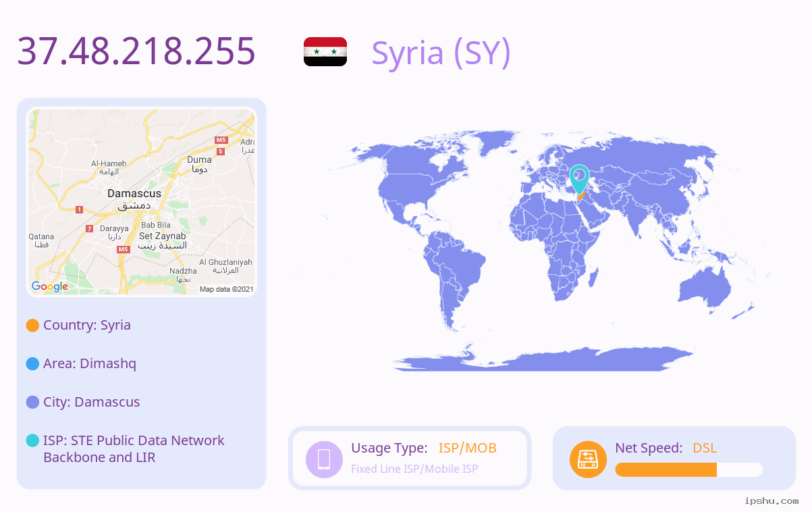Click the ISP/MOB usage type value
The height and width of the screenshot is (512, 812).
pos(468,448)
